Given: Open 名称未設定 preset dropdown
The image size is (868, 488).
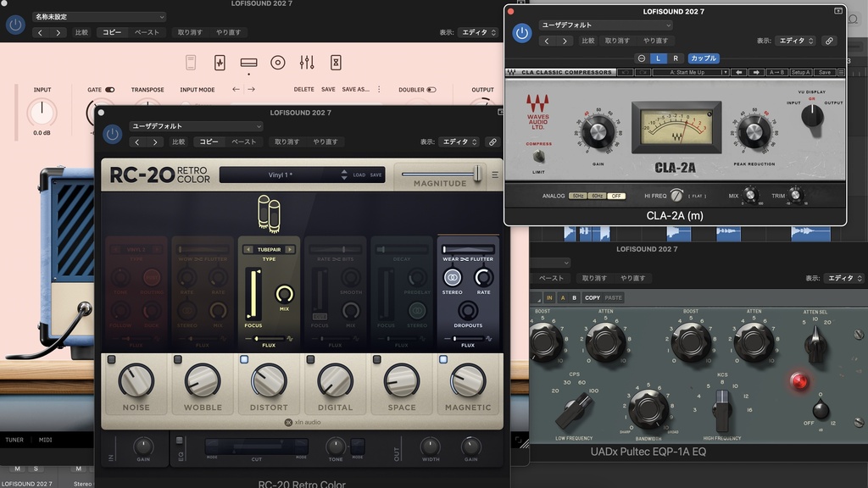Looking at the screenshot, I should [x=98, y=17].
